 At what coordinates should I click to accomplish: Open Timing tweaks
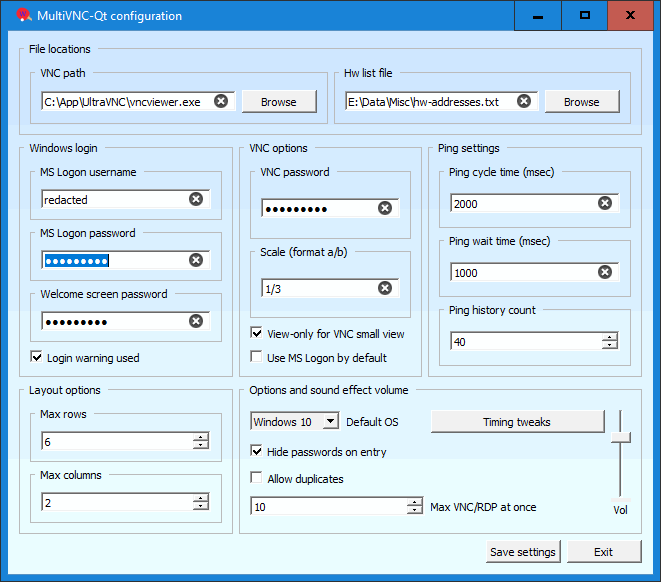tap(517, 421)
